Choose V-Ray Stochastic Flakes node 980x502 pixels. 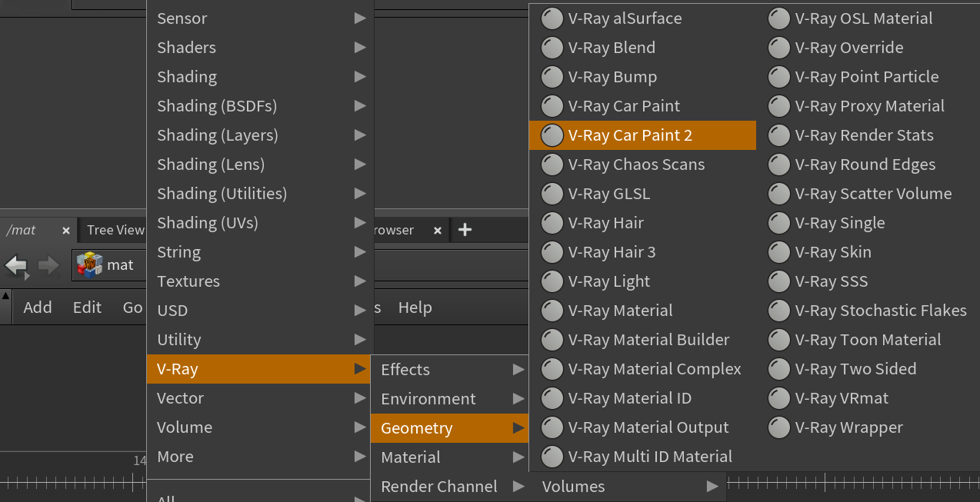(868, 311)
